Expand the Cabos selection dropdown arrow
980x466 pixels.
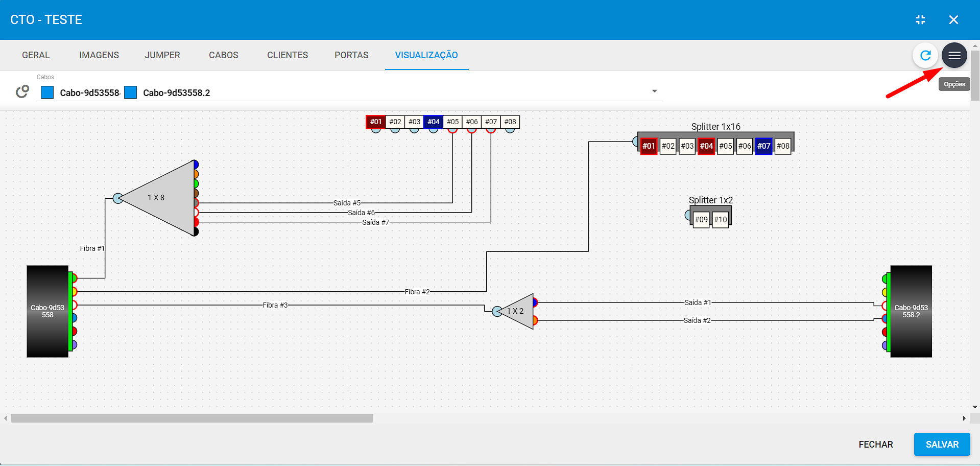pos(654,91)
